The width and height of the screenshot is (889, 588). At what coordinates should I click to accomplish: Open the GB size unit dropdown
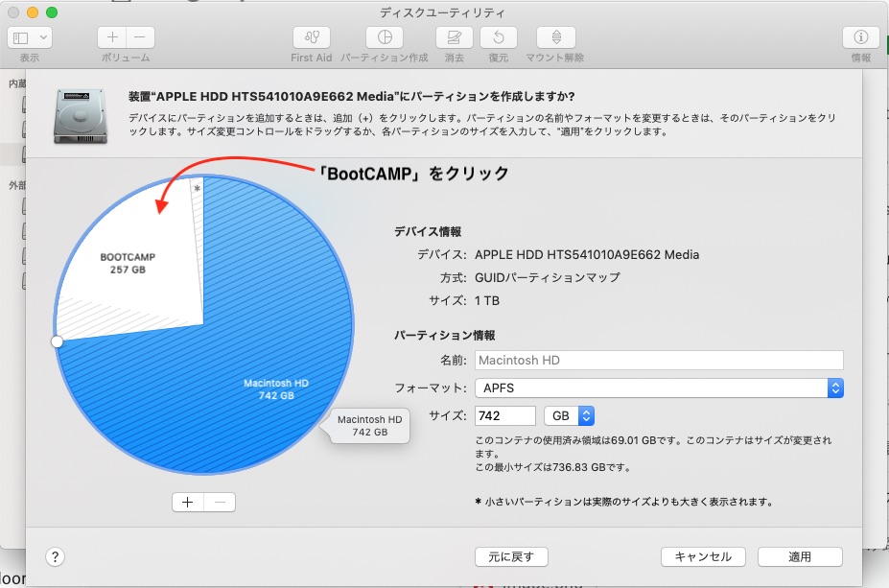click(570, 415)
